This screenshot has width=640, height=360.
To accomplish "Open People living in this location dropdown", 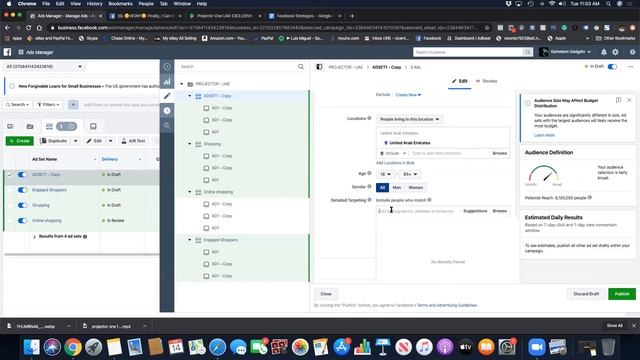I will tap(409, 119).
